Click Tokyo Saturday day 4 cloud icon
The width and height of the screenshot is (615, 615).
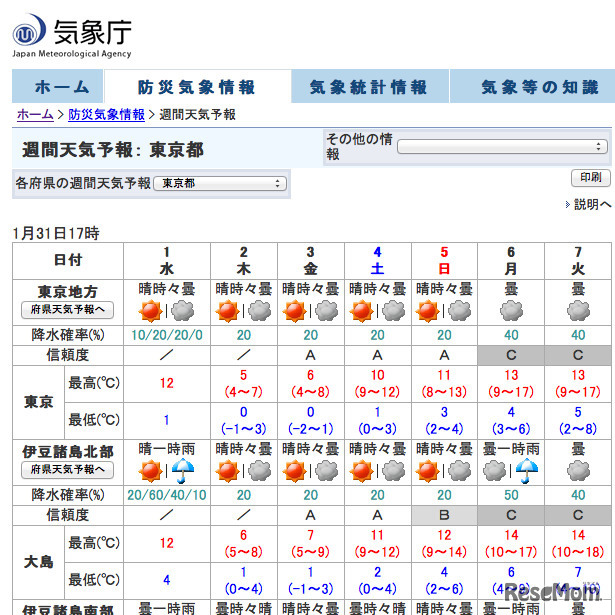(393, 311)
